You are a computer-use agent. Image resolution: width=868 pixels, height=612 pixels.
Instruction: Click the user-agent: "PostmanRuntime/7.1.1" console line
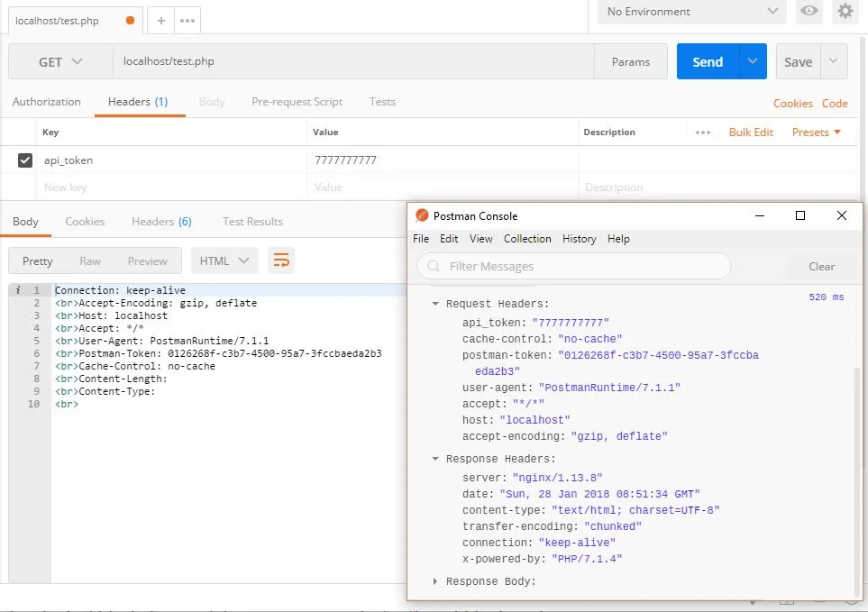[x=571, y=388]
